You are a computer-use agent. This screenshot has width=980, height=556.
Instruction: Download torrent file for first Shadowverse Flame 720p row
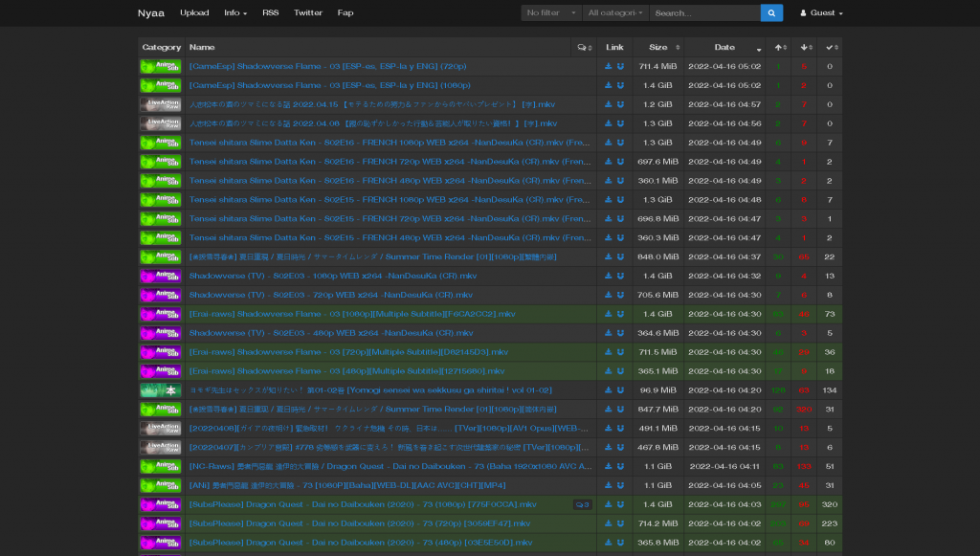608,66
